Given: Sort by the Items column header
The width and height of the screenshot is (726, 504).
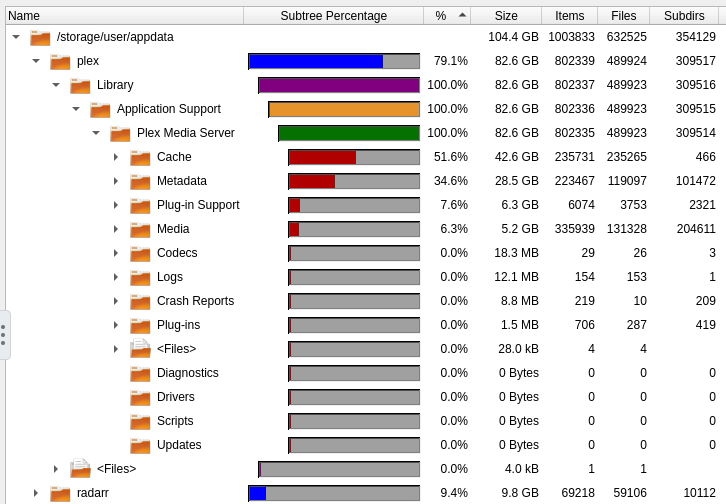Looking at the screenshot, I should tap(570, 16).
